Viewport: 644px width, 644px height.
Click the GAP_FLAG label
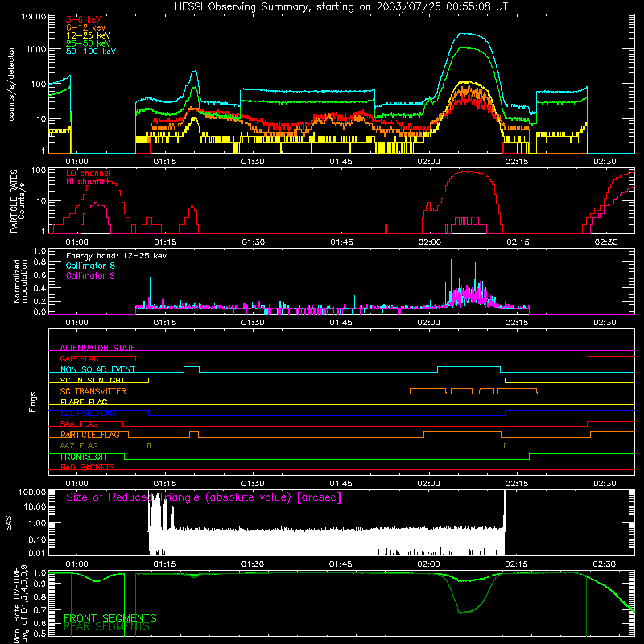point(79,358)
